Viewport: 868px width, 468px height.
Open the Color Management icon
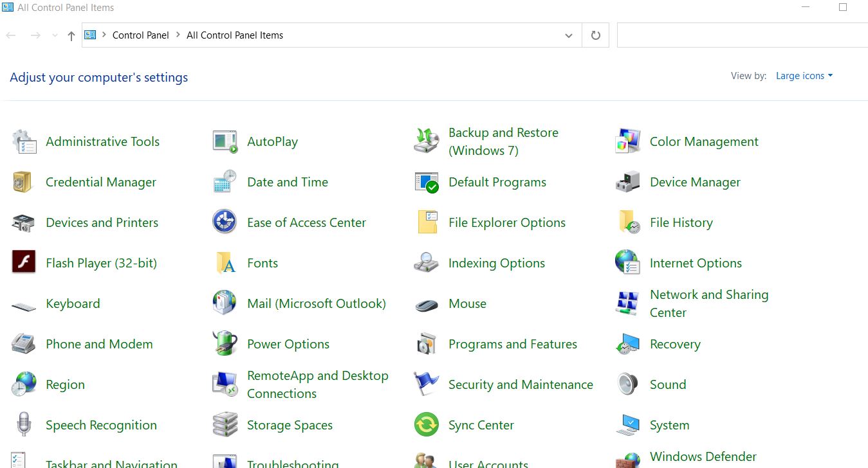pos(627,141)
